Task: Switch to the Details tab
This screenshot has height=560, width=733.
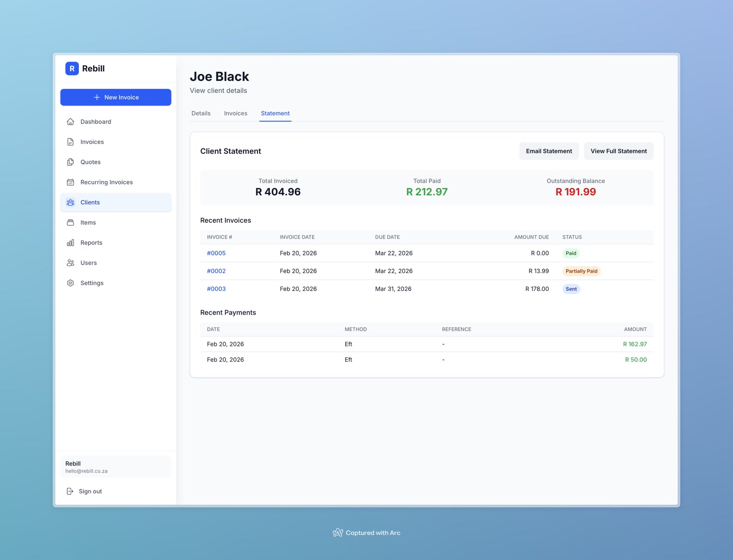Action: click(201, 113)
